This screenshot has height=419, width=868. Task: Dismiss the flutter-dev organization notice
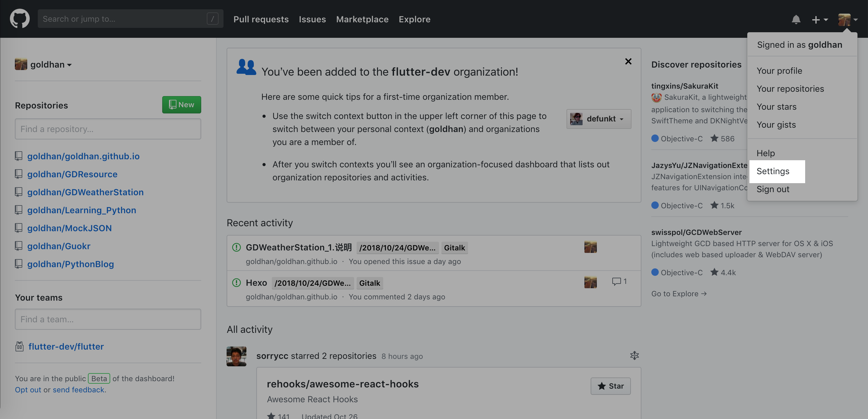tap(628, 61)
